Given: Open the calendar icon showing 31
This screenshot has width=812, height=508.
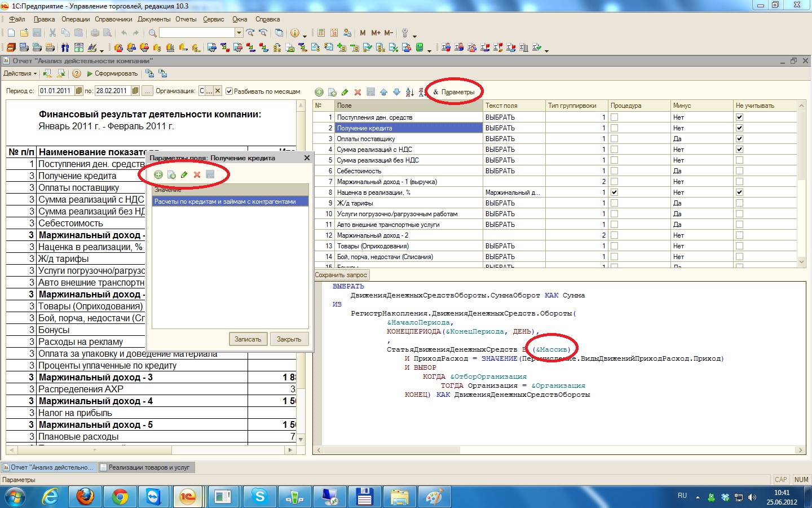Looking at the screenshot, I should [x=334, y=33].
